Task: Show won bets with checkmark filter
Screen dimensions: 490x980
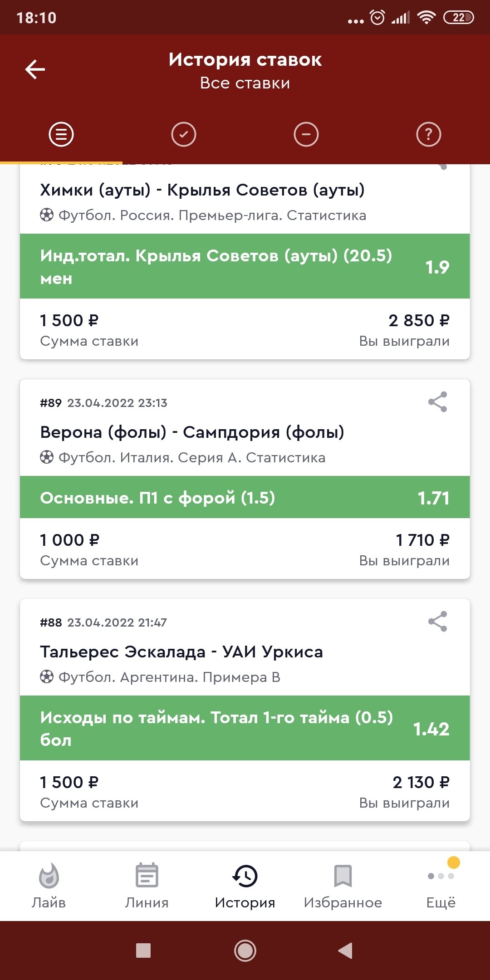Action: (x=184, y=134)
